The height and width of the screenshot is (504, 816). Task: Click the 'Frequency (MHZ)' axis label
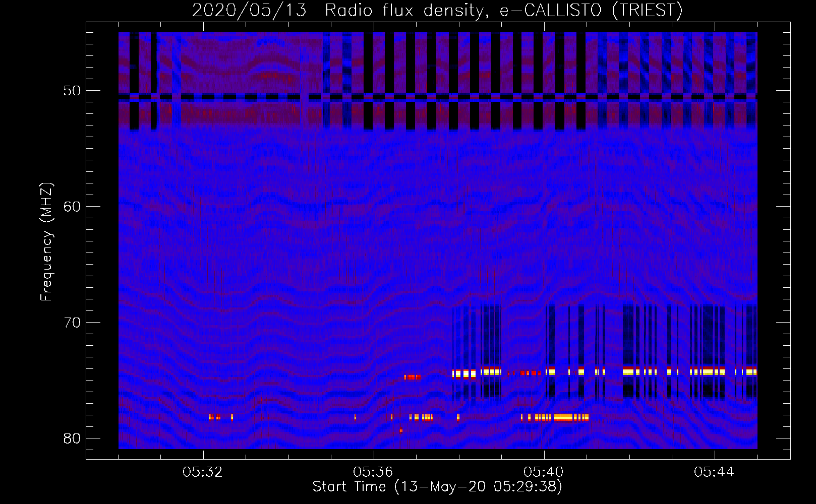point(46,242)
